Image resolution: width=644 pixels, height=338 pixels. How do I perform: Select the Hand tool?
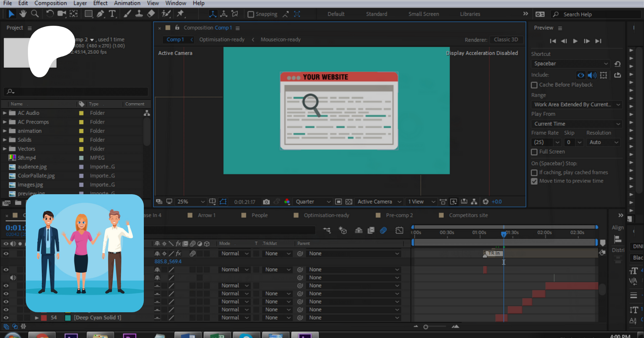(x=23, y=14)
